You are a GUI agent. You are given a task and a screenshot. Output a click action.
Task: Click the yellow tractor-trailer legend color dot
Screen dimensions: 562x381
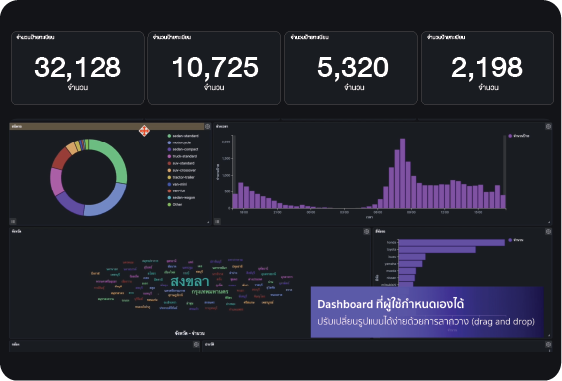(x=169, y=177)
